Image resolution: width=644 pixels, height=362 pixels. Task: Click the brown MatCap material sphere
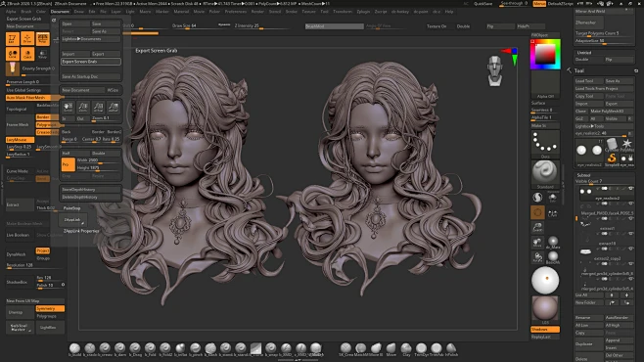pyautogui.click(x=545, y=308)
